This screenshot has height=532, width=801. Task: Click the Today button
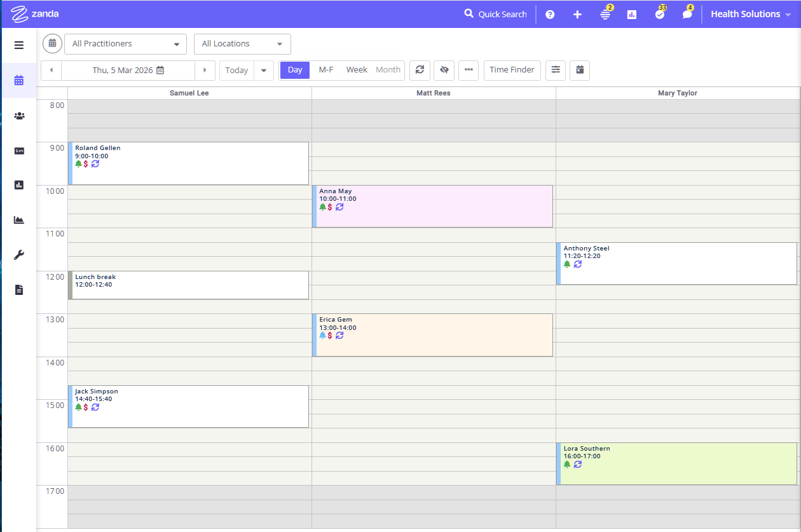pos(236,70)
